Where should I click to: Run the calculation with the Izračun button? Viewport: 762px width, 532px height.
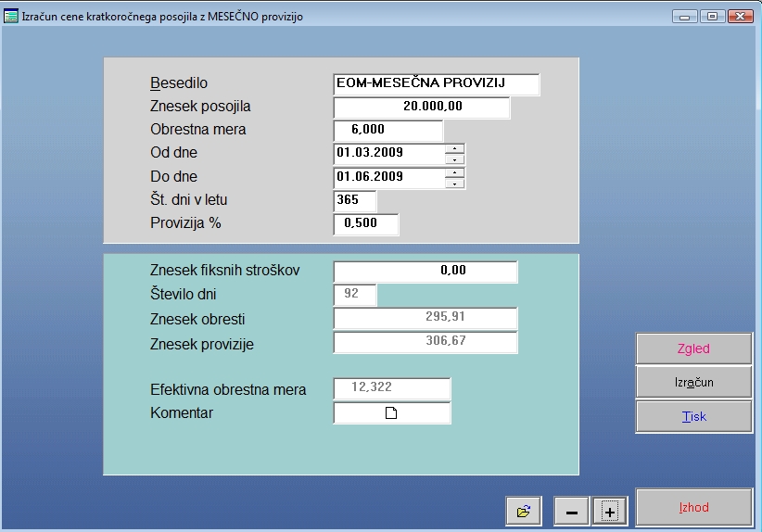pos(693,383)
